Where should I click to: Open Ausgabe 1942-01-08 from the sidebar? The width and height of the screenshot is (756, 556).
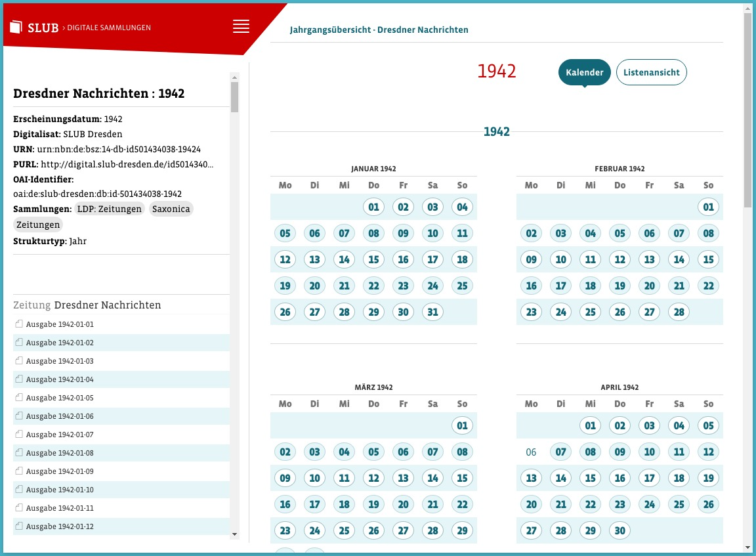[59, 452]
